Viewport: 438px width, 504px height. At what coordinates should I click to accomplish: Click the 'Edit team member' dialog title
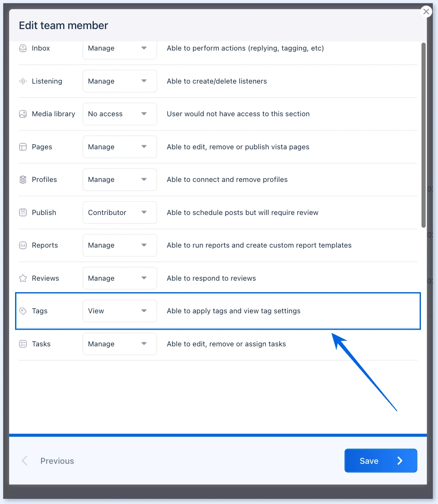tap(64, 25)
